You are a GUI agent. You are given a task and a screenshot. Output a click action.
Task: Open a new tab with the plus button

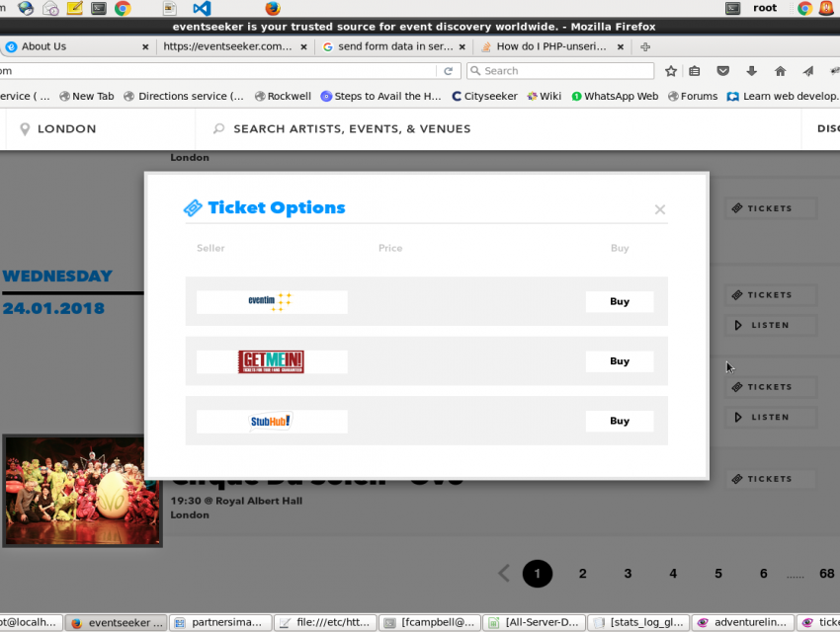(x=645, y=47)
